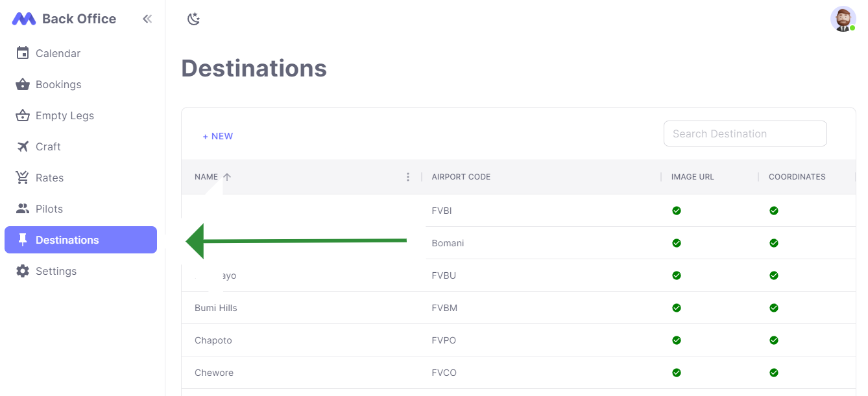Click the Pilots people icon
The image size is (868, 396).
click(x=22, y=209)
